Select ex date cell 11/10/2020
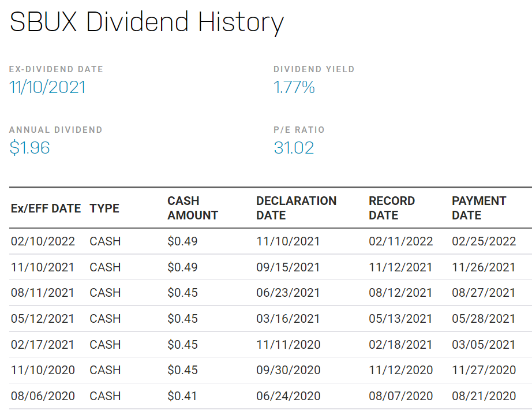532x414 pixels. pos(43,370)
